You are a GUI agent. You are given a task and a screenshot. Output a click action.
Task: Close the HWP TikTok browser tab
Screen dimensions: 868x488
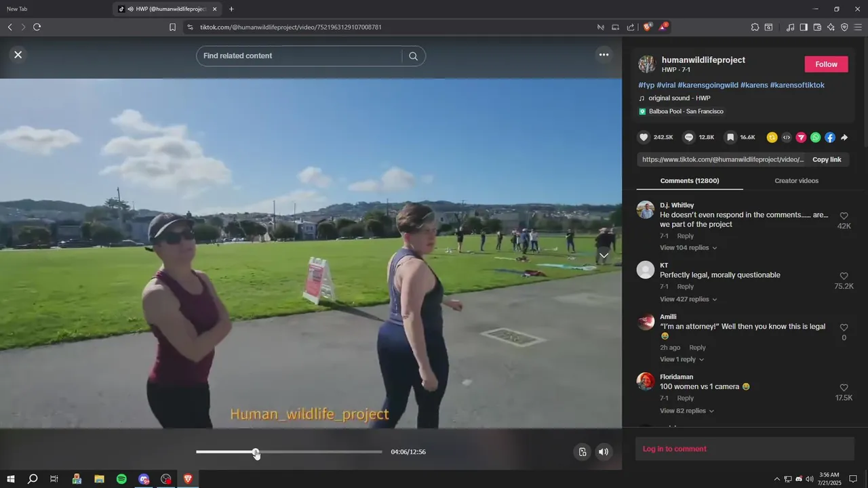(x=215, y=9)
